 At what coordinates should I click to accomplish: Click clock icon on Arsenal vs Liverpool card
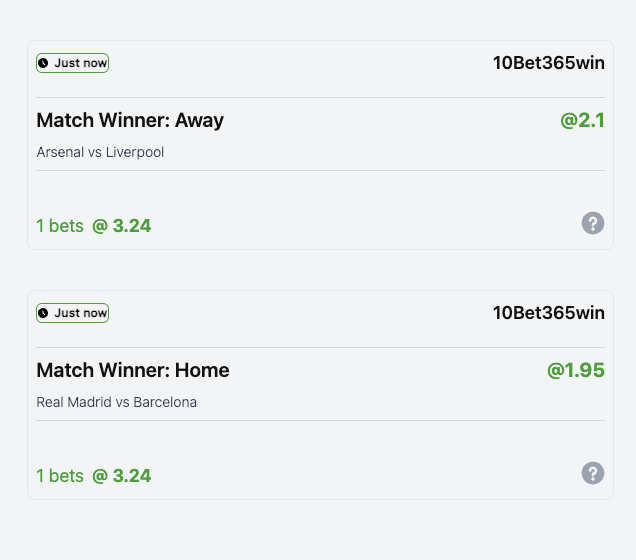(x=43, y=63)
